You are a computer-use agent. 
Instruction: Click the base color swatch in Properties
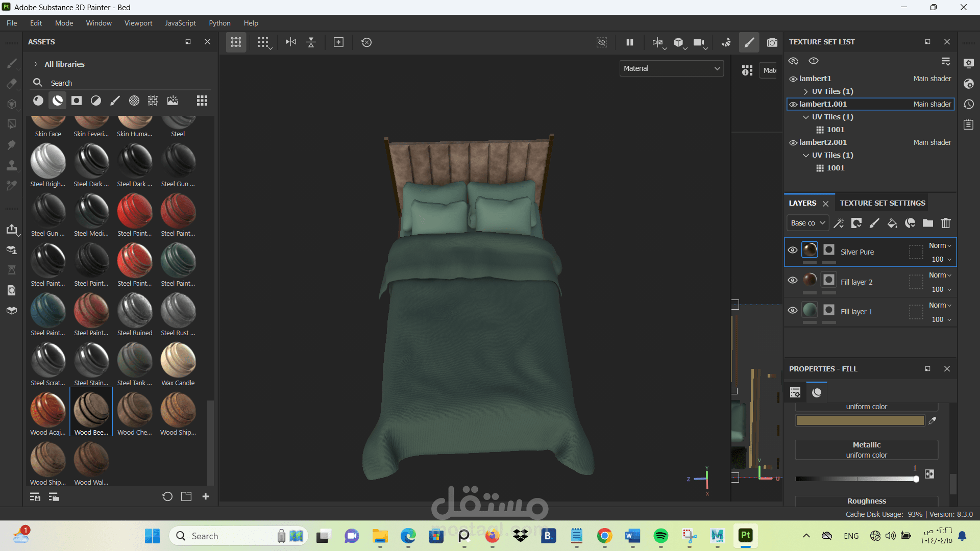pos(860,420)
